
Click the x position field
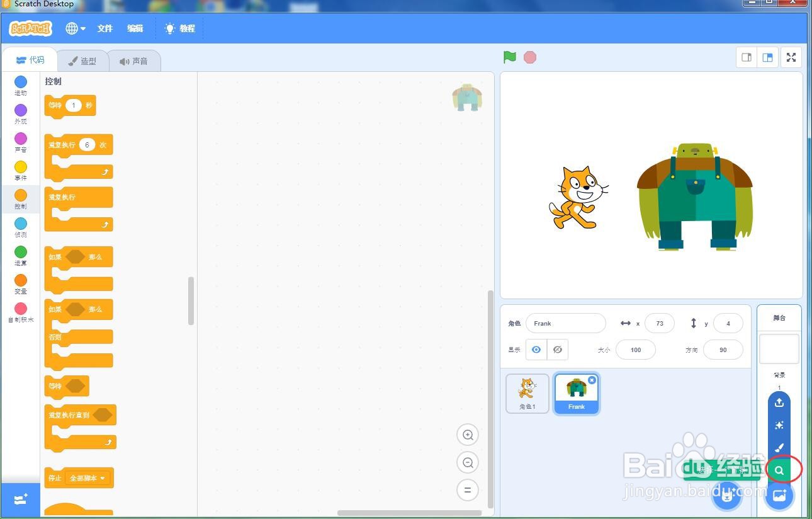pyautogui.click(x=660, y=323)
